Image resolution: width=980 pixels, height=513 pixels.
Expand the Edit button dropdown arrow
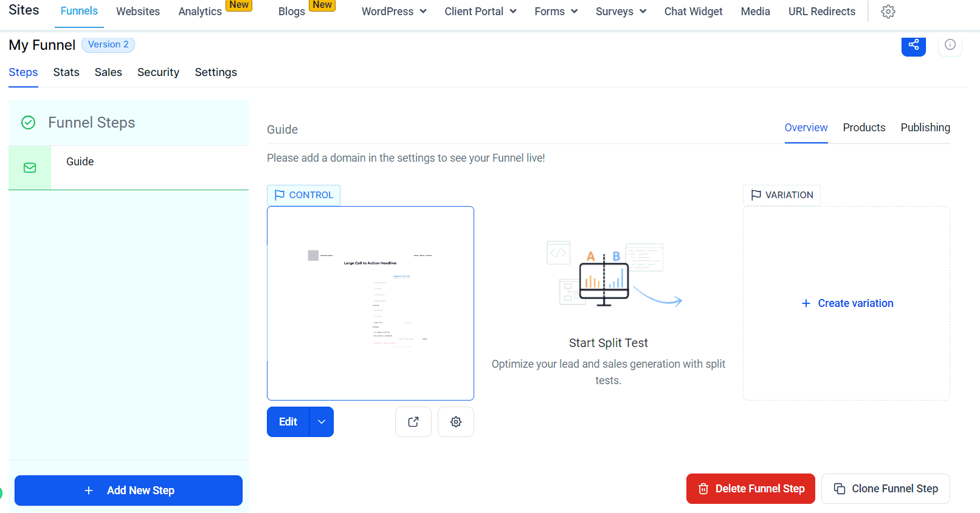pyautogui.click(x=322, y=422)
